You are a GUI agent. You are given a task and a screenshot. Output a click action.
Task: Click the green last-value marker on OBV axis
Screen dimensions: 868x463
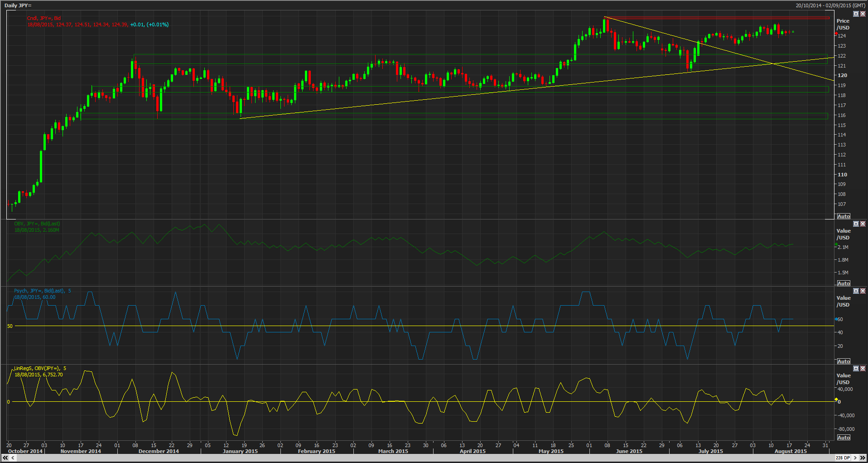pyautogui.click(x=836, y=245)
